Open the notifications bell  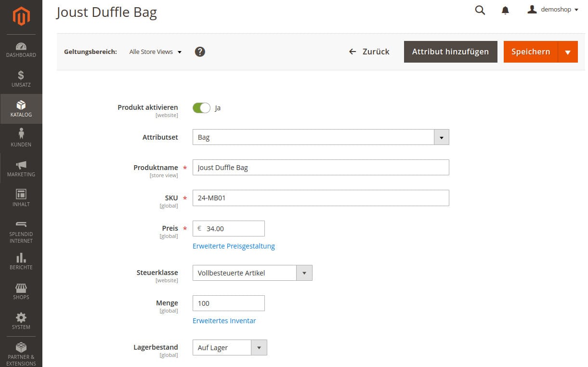pyautogui.click(x=505, y=10)
